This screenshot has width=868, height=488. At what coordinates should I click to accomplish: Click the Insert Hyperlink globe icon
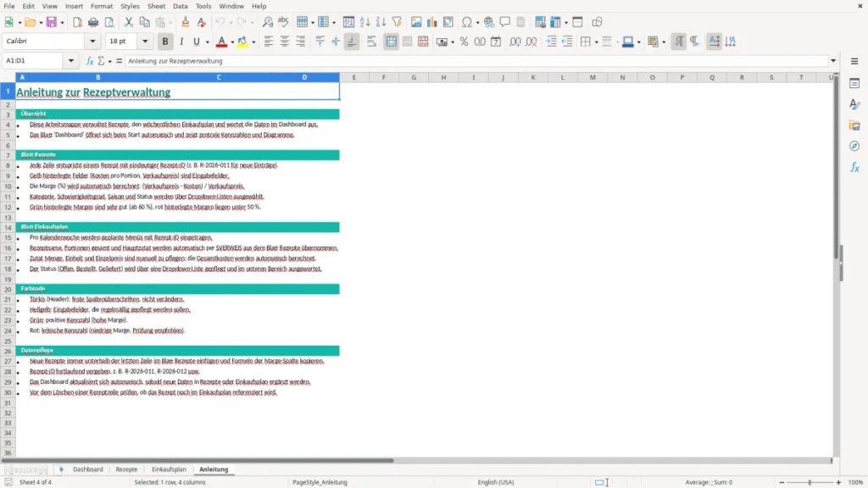[x=489, y=22]
